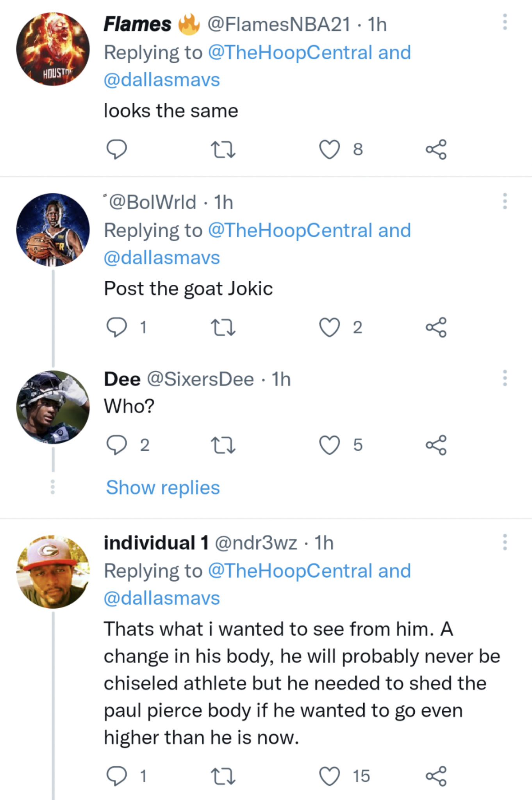
Task: Like the Flames "looks the same" tweet
Action: pyautogui.click(x=330, y=150)
